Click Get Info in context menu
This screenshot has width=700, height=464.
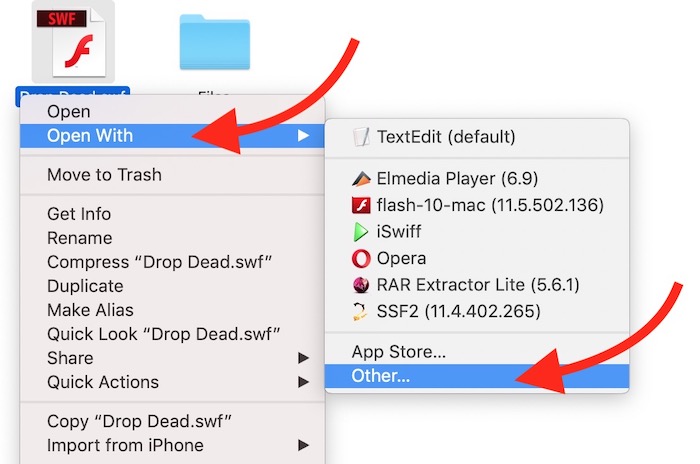tap(79, 214)
